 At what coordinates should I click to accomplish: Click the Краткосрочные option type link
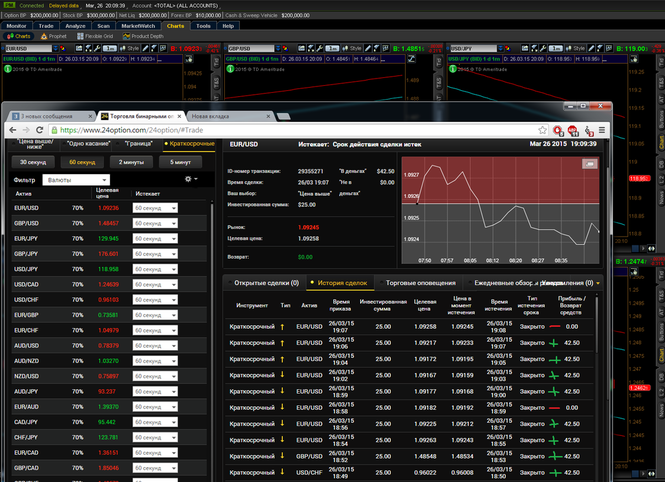(190, 144)
